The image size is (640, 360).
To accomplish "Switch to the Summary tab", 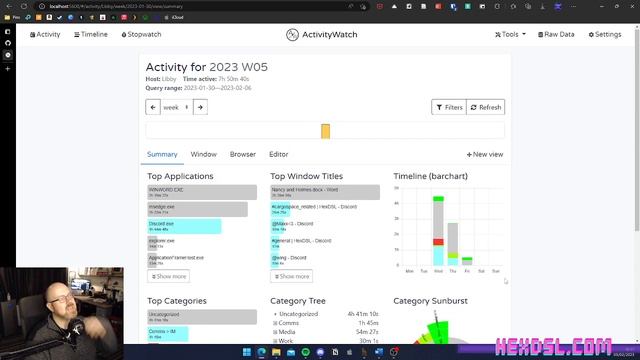I will [x=162, y=154].
